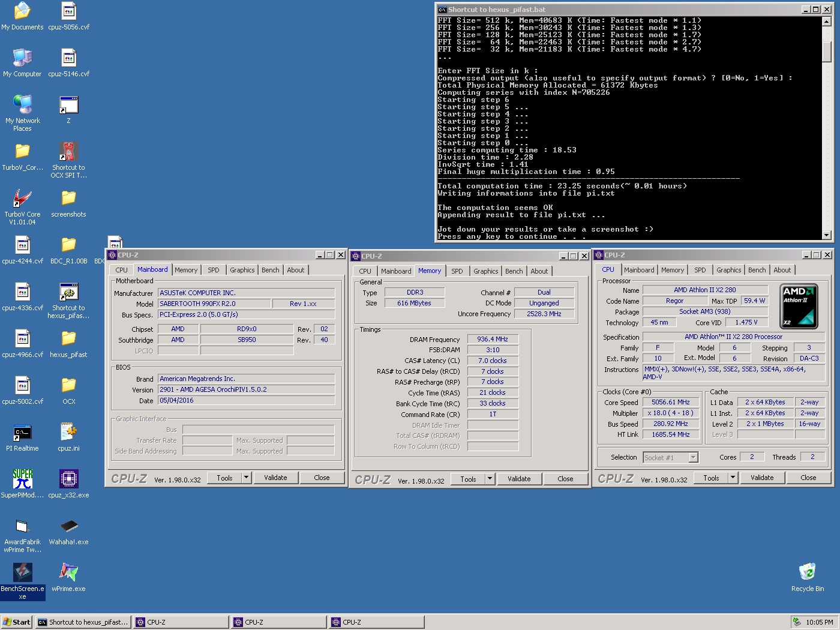The image size is (840, 630).
Task: Switch to SPD tab in Mainboard window
Action: pyautogui.click(x=214, y=270)
